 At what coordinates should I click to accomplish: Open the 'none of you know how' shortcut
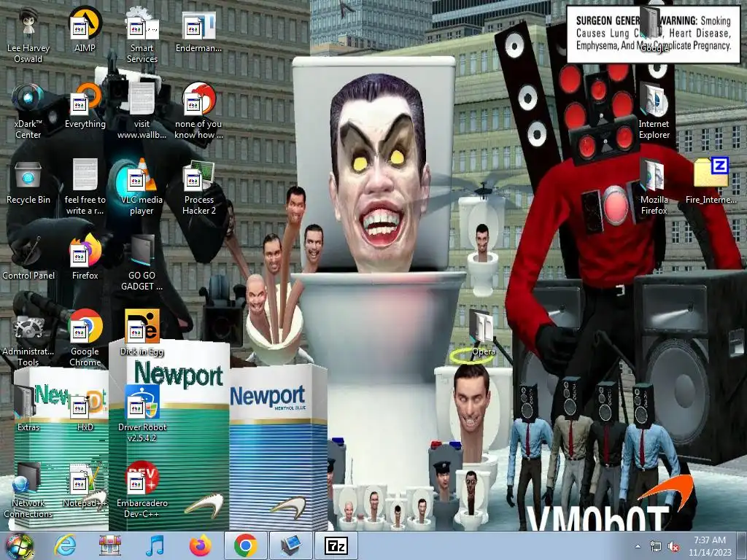(x=198, y=112)
